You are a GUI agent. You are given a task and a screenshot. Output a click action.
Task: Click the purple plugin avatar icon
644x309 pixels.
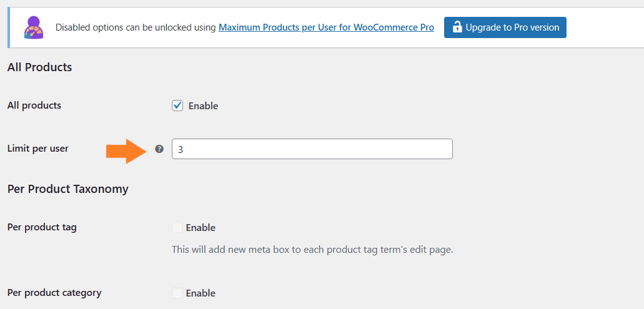34,27
